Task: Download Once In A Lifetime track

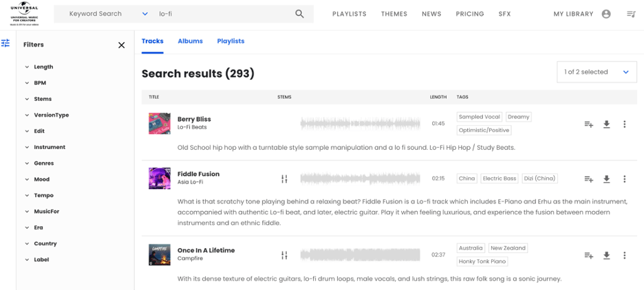Action: coord(607,256)
